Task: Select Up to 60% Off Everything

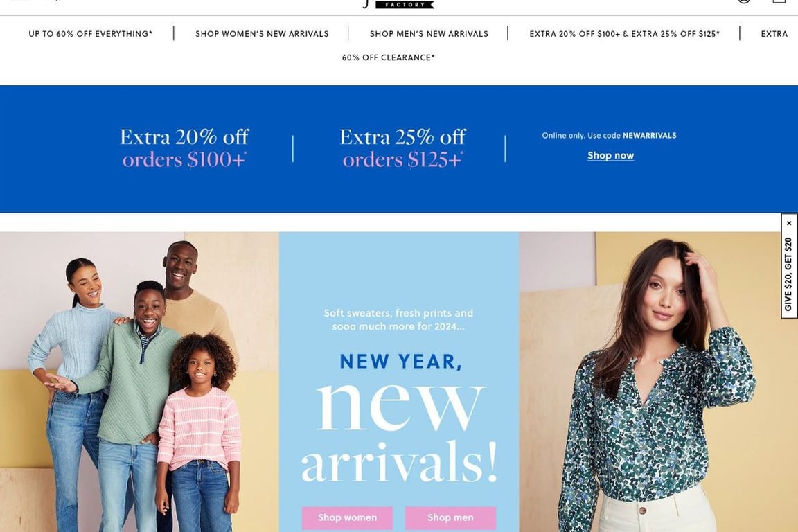Action: pyautogui.click(x=91, y=34)
